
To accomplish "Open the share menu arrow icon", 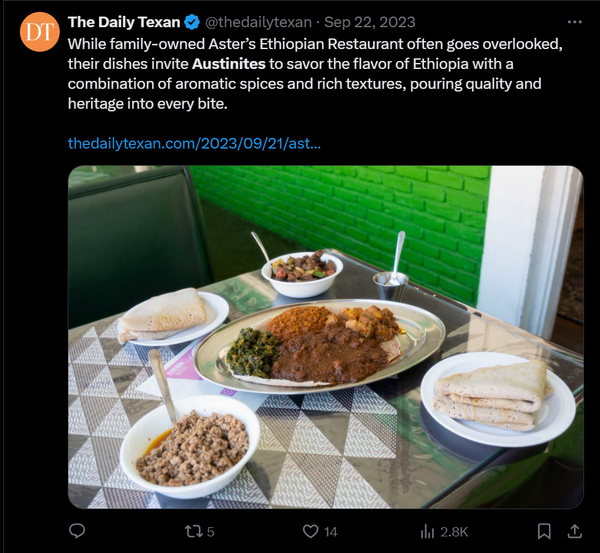I will point(575,531).
